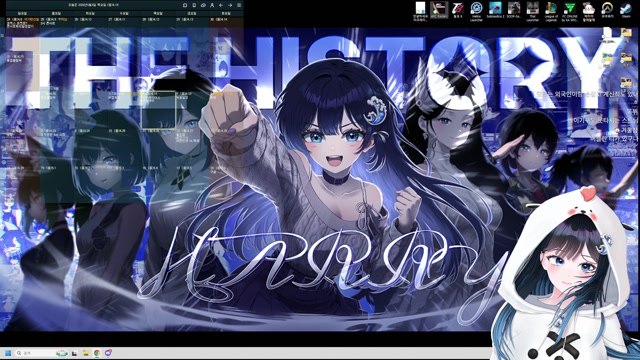Open the white document desktop icon
640x360 pixels.
pyautogui.click(x=420, y=11)
